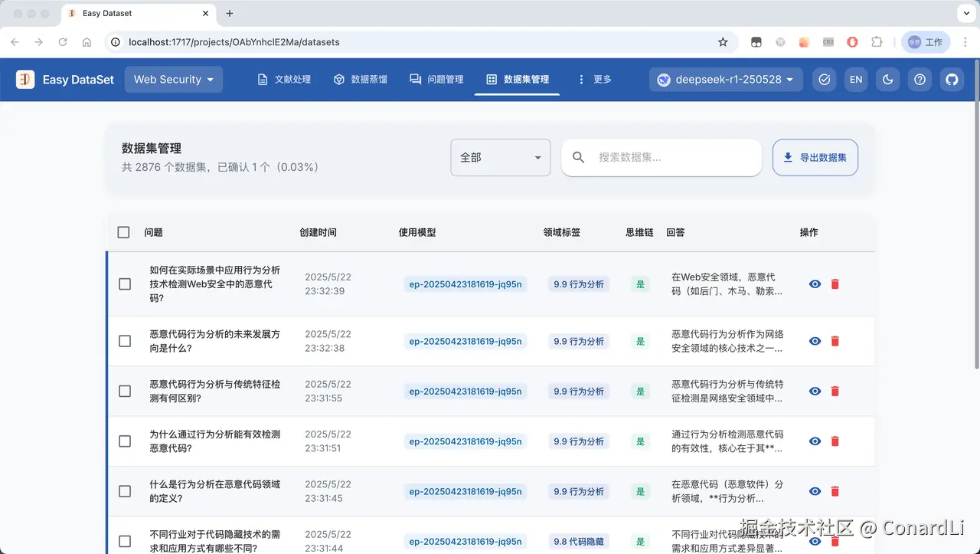Viewport: 980px width, 554px height.
Task: Check the row 恶意代码行为分析与传统特征检测
Action: 125,392
